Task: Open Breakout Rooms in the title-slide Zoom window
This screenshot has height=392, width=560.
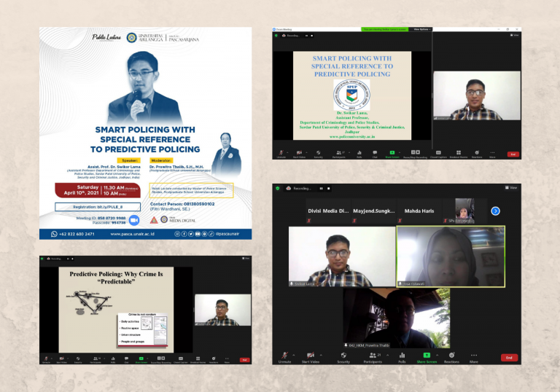Action: 459,154
